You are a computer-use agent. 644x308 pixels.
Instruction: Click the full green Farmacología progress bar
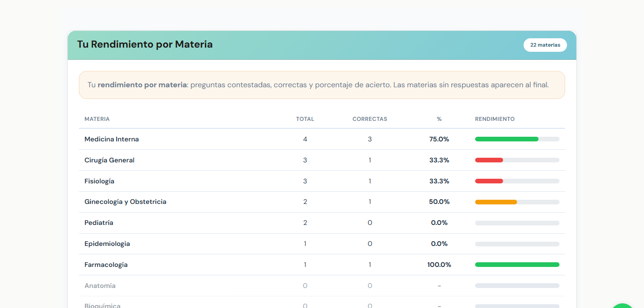[517, 265]
